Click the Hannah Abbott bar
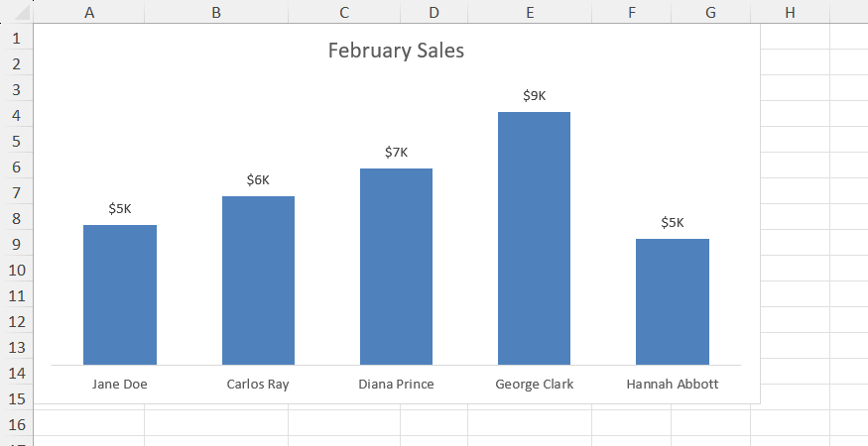 672,302
